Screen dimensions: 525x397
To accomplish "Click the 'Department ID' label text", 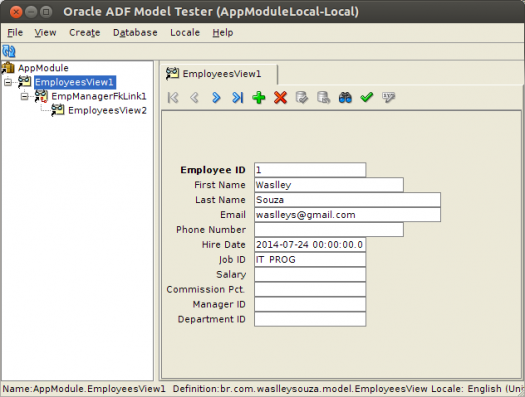I will tap(211, 319).
